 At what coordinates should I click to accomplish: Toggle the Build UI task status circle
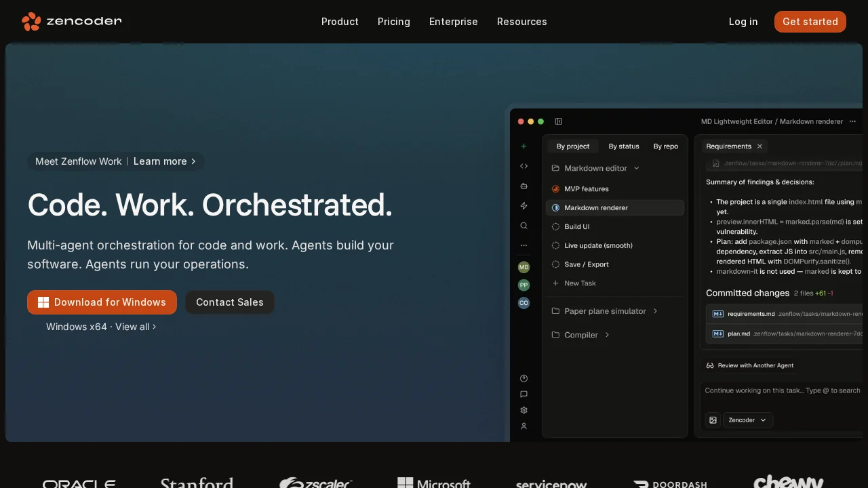[x=555, y=226]
